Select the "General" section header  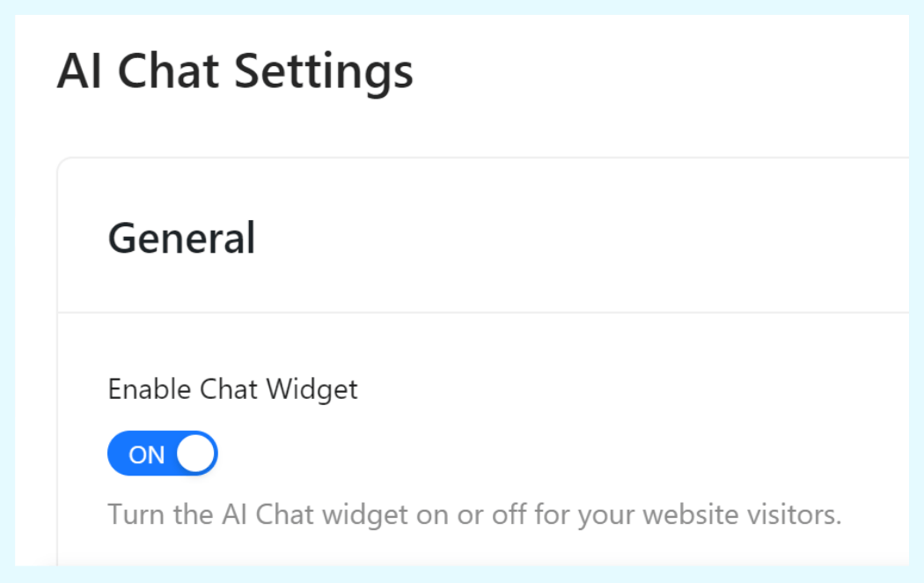181,238
